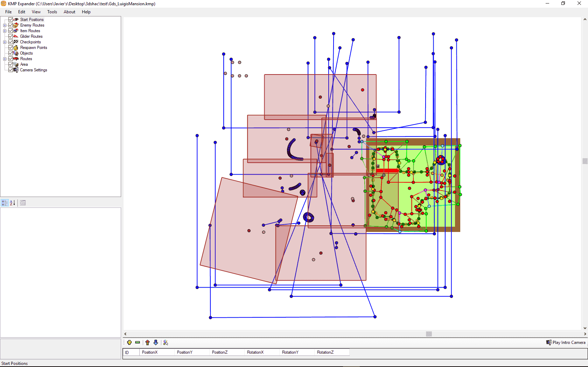Click the PositionZ column header
This screenshot has height=367, width=588.
227,352
